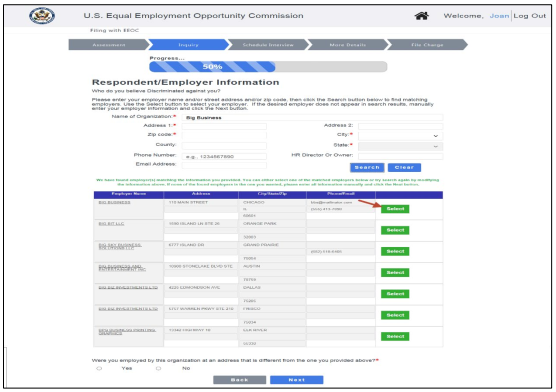Image resolution: width=556 pixels, height=392 pixels.
Task: Choose No for different address
Action: coord(158,369)
